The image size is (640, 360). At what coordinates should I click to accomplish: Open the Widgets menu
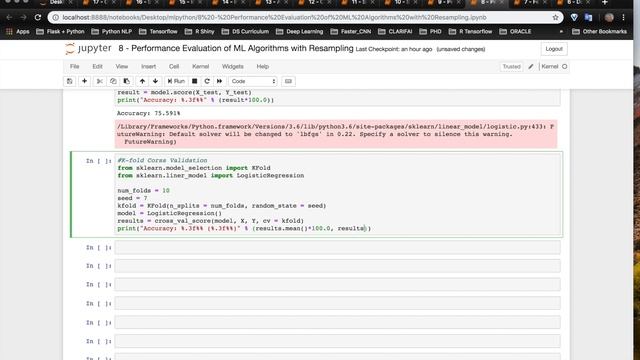233,67
